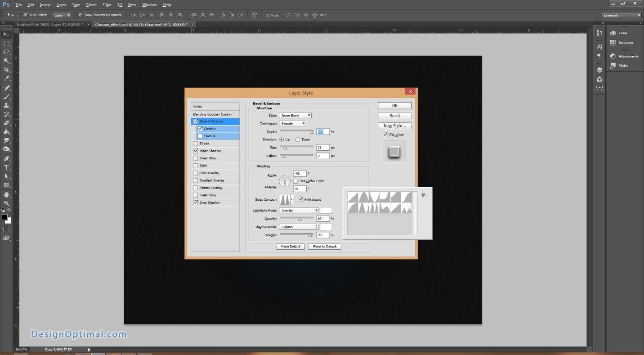Open the Highlight Mode dropdown

[299, 211]
